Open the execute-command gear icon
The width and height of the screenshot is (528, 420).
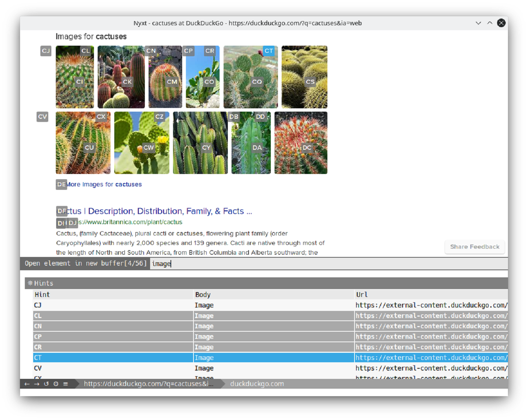(x=56, y=384)
